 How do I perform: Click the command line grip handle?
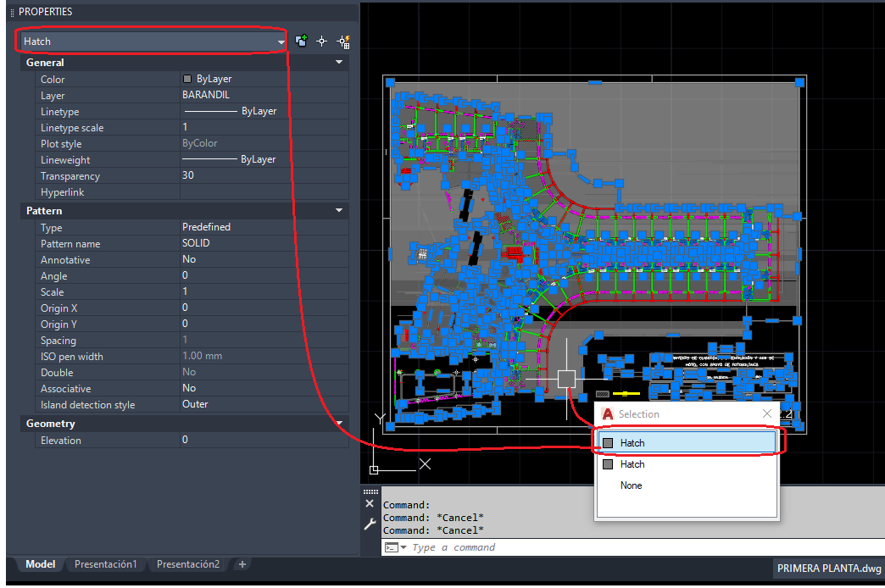click(370, 491)
